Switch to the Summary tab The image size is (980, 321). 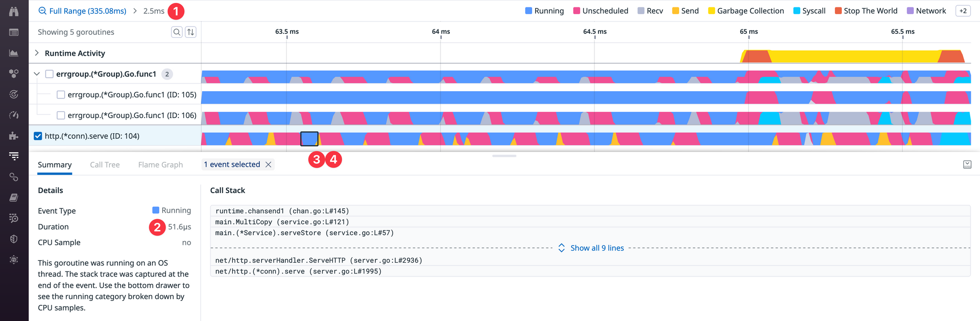55,165
